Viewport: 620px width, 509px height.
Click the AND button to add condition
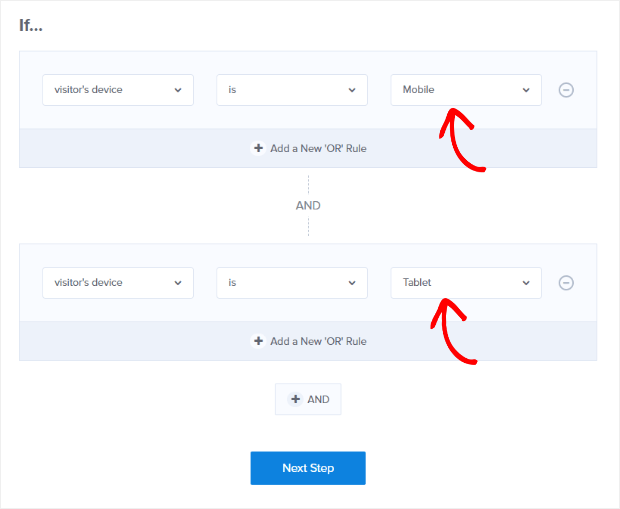point(308,399)
